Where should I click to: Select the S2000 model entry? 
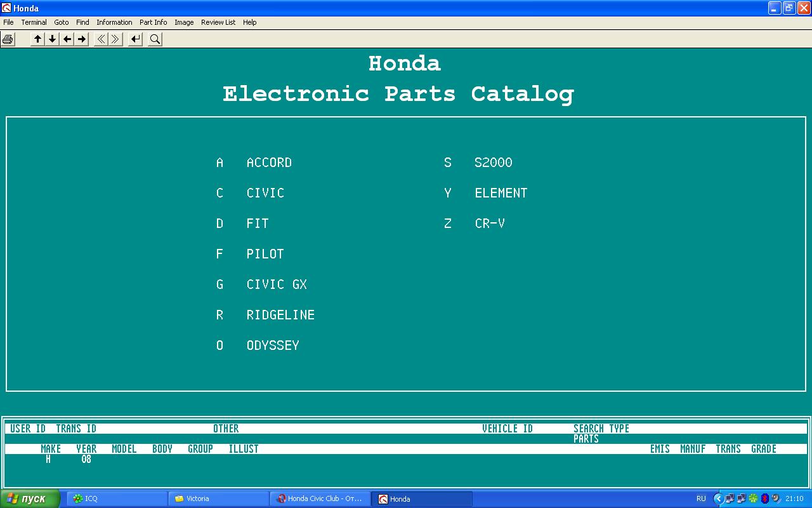[x=493, y=163]
